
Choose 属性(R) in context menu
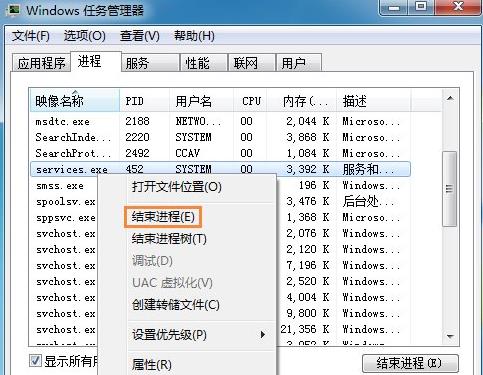[152, 365]
